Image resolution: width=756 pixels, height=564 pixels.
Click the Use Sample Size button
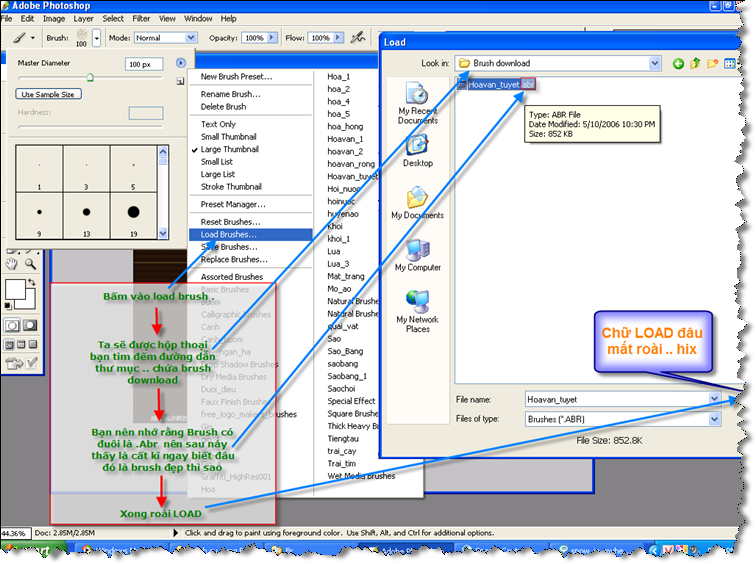pos(48,94)
